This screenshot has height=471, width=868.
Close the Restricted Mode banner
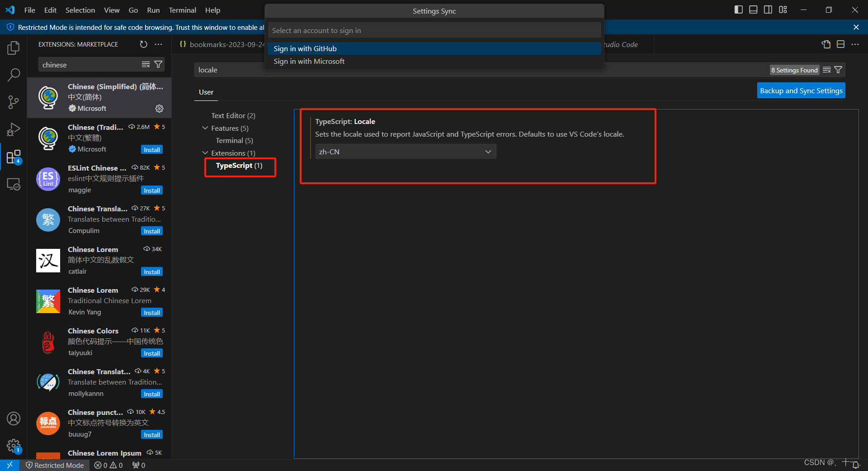(856, 27)
